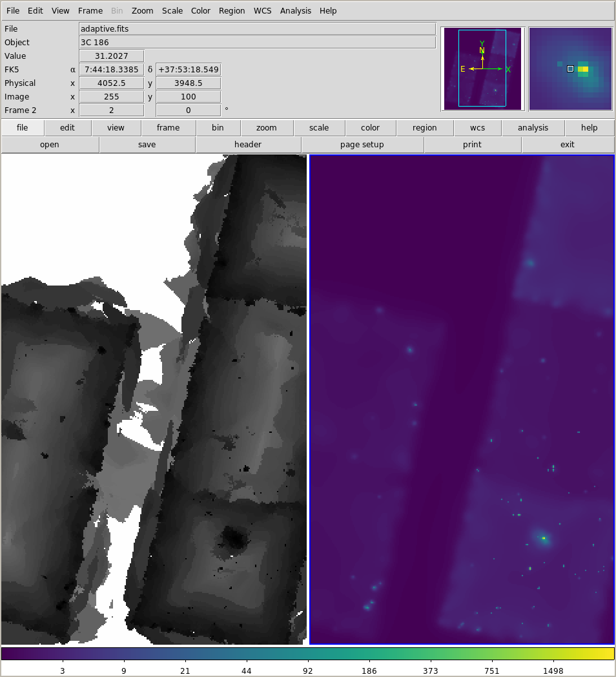Viewport: 616px width, 677px height.
Task: Select the 'scale' button bar tab
Action: pos(318,128)
